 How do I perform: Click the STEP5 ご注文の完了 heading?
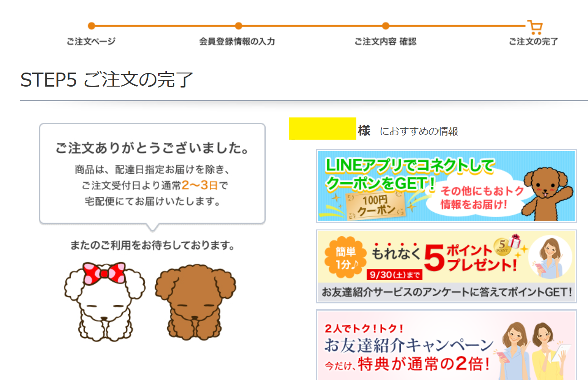(x=107, y=80)
